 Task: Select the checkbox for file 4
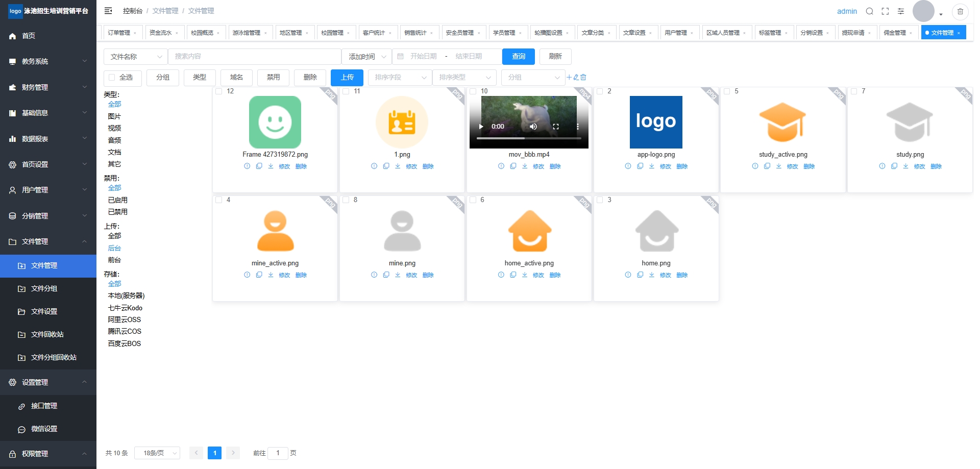219,200
